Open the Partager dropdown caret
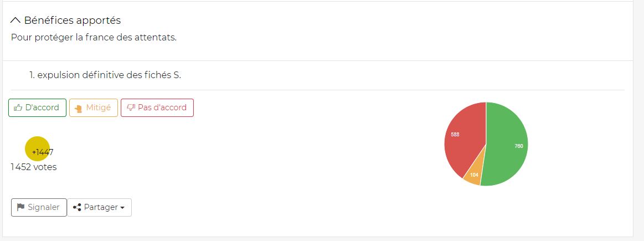 point(121,208)
